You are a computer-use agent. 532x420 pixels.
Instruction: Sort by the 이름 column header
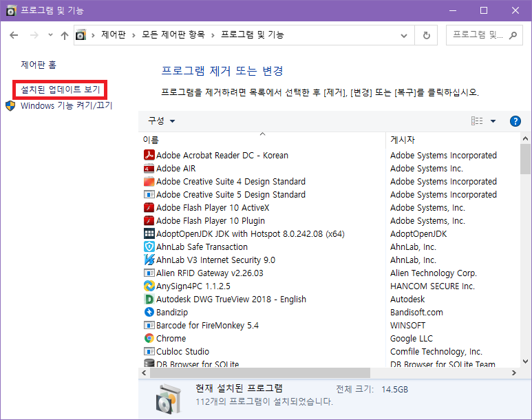coord(262,140)
